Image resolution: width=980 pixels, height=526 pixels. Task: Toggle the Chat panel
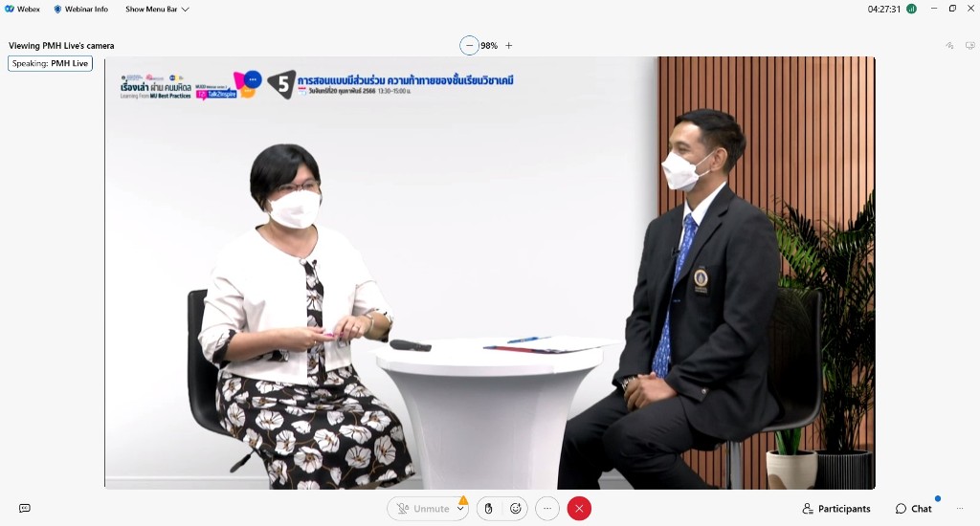point(914,509)
